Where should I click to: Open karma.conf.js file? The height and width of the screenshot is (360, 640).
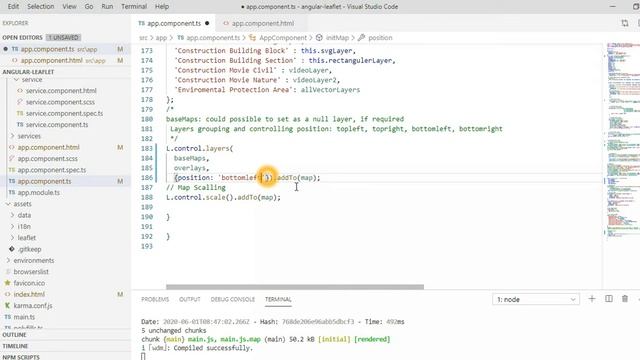tap(33, 306)
